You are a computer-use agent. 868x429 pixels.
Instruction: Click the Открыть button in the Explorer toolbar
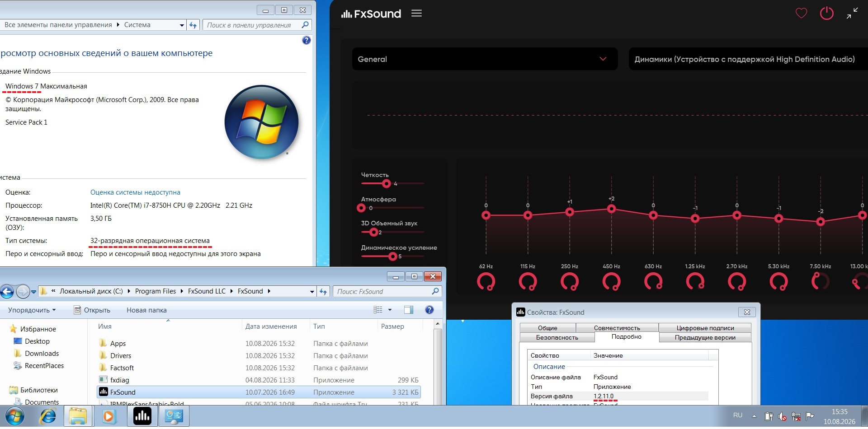click(x=92, y=310)
